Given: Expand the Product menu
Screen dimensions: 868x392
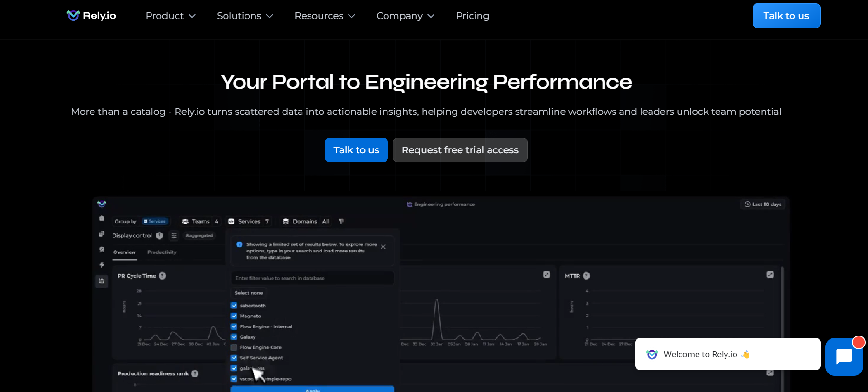Looking at the screenshot, I should point(170,16).
